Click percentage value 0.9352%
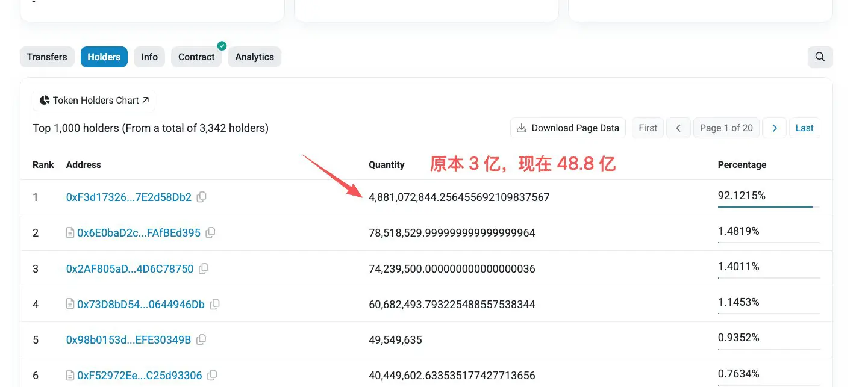The height and width of the screenshot is (387, 868). click(738, 337)
